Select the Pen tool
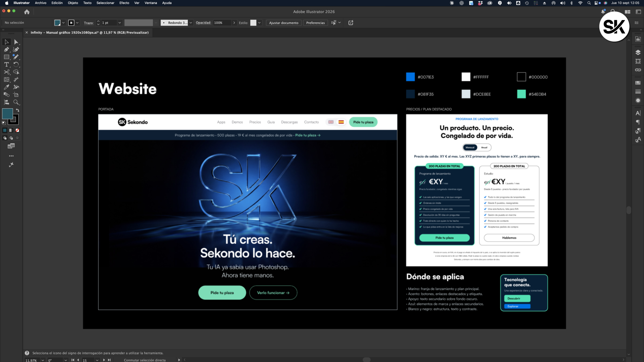 tap(6, 49)
